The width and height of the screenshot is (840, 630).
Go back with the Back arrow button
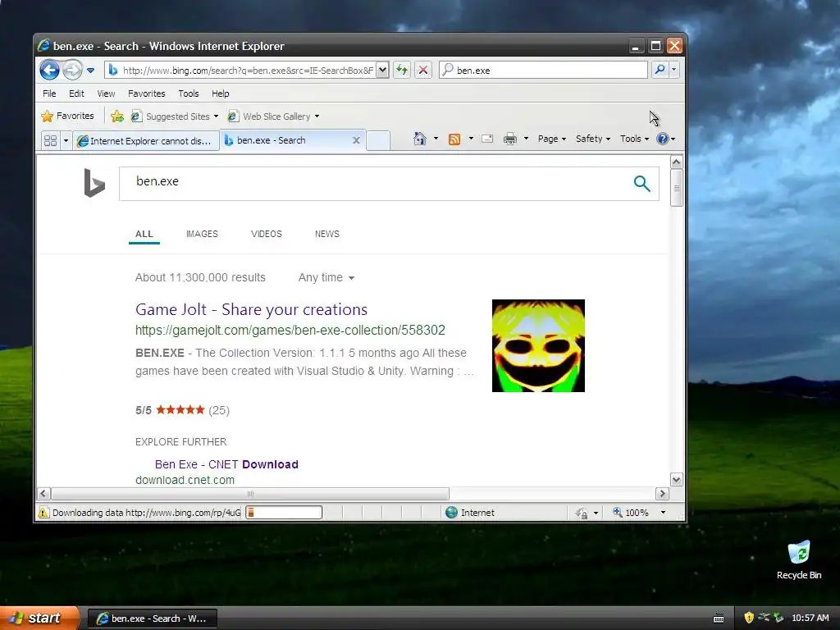click(x=49, y=70)
